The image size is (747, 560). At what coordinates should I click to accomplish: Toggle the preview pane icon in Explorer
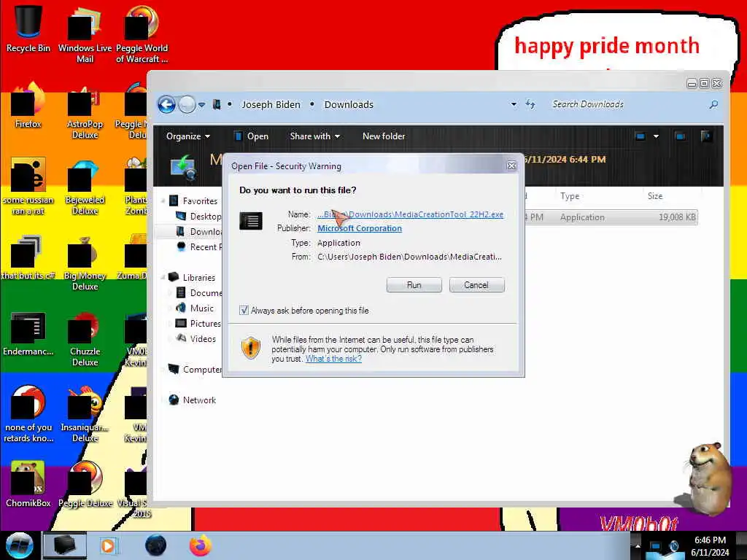tap(680, 136)
